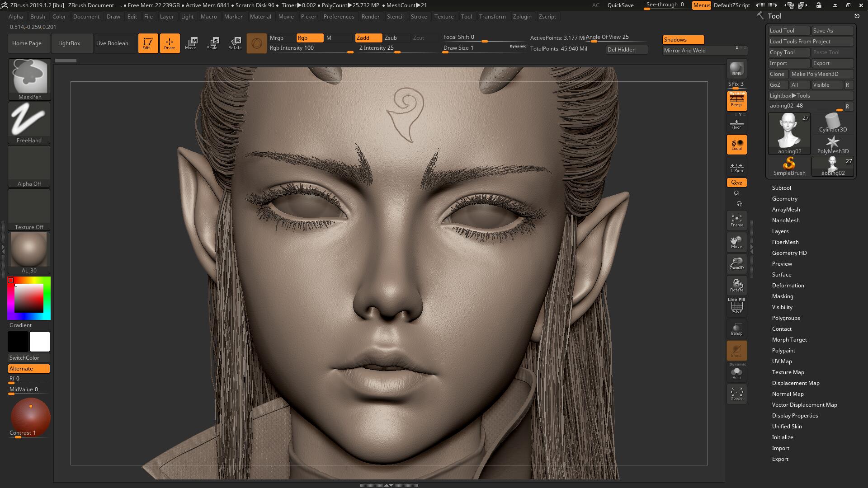This screenshot has height=488, width=868.
Task: Expand the Subtool palette section
Action: point(781,188)
